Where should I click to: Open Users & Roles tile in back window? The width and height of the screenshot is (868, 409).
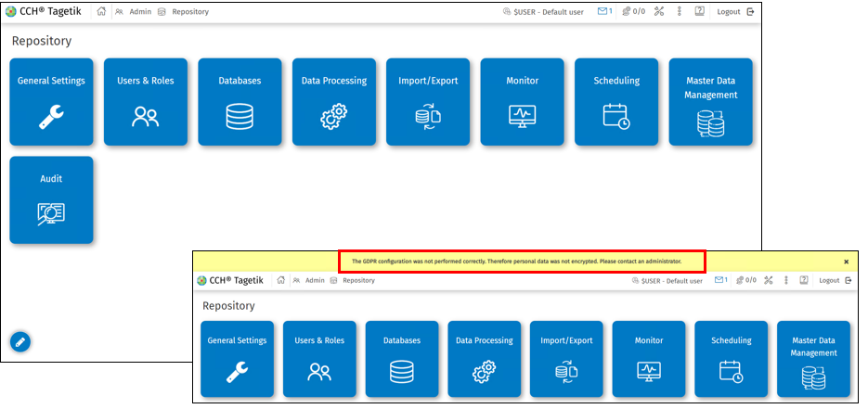[146, 102]
